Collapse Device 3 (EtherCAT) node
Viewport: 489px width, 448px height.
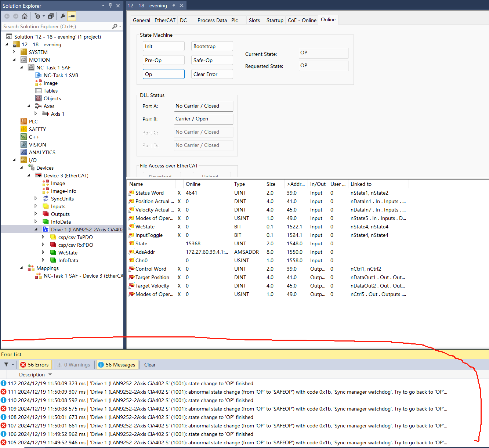coord(29,175)
